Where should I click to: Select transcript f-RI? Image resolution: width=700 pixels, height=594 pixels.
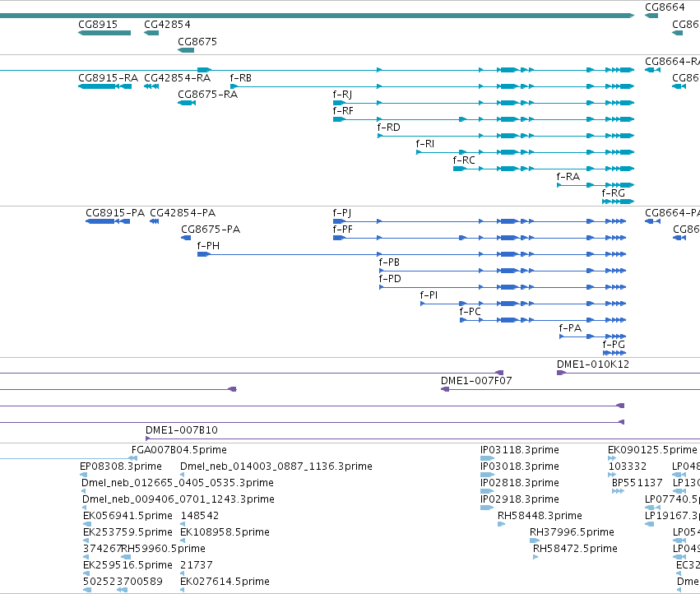pyautogui.click(x=525, y=152)
